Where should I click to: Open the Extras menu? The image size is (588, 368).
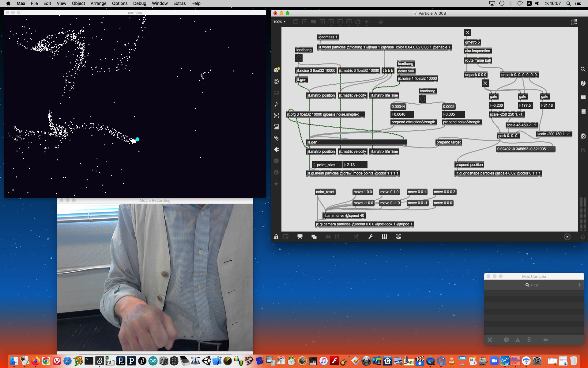coord(179,3)
